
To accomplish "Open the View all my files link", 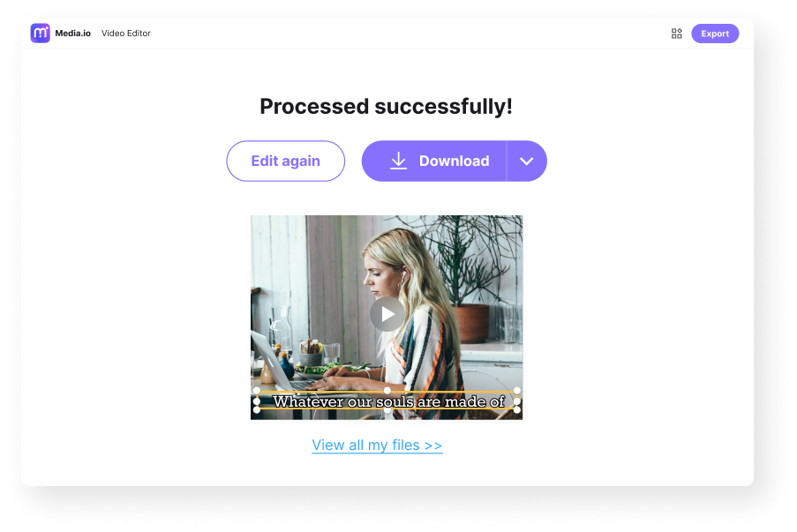I will point(377,446).
